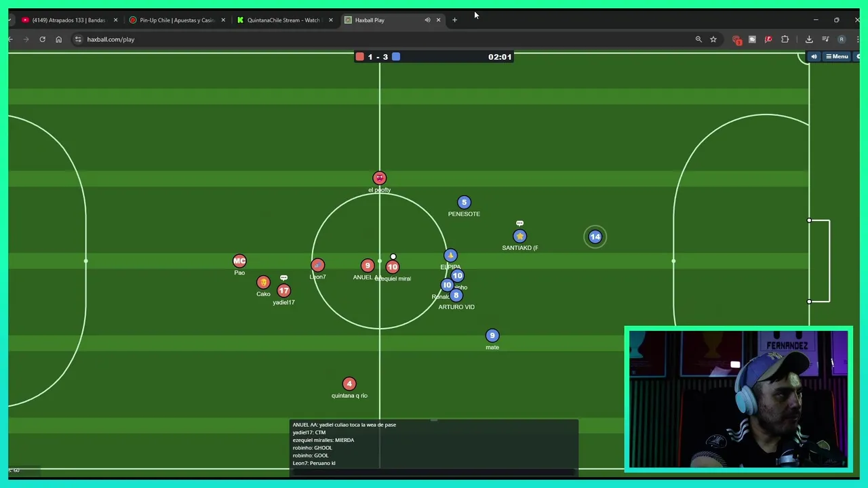Close the QuintanaChile Stream tab
The width and height of the screenshot is (868, 488).
point(331,20)
